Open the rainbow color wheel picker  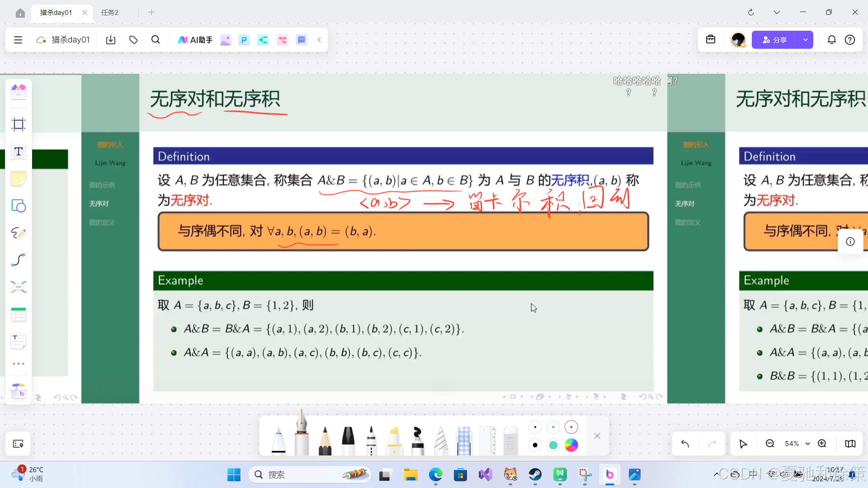(x=571, y=445)
